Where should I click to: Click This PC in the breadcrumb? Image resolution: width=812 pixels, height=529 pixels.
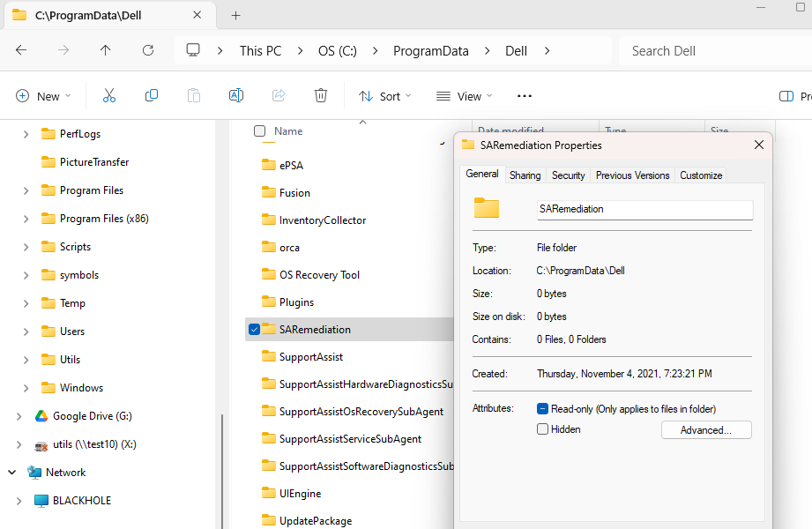point(260,51)
